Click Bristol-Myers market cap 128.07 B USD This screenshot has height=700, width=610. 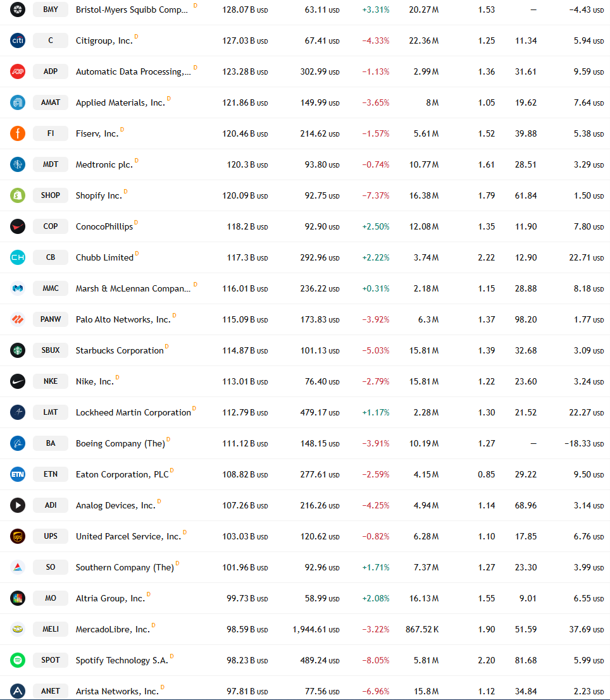point(245,10)
